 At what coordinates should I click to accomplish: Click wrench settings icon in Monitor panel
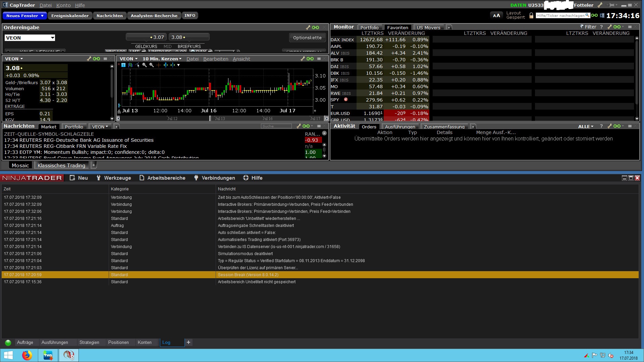[x=609, y=27]
